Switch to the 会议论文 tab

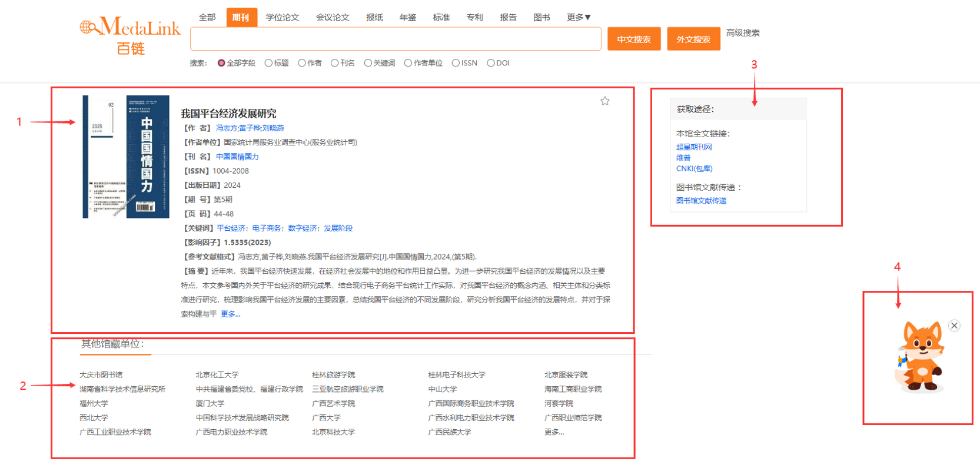[333, 18]
